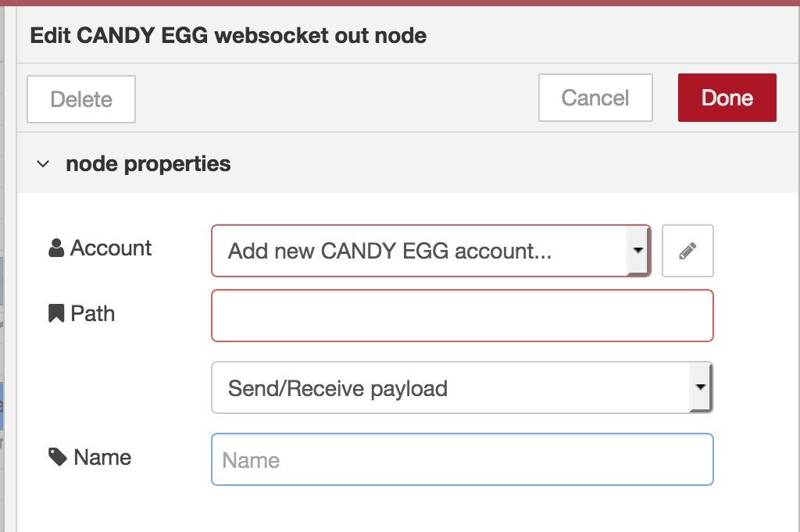Click the tag icon beside Name
This screenshot has width=800, height=532.
tap(58, 457)
